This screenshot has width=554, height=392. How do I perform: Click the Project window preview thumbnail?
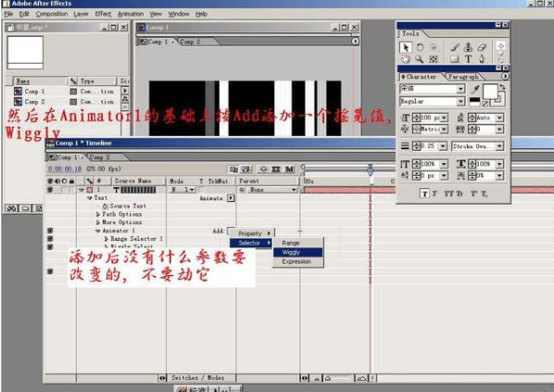[25, 52]
